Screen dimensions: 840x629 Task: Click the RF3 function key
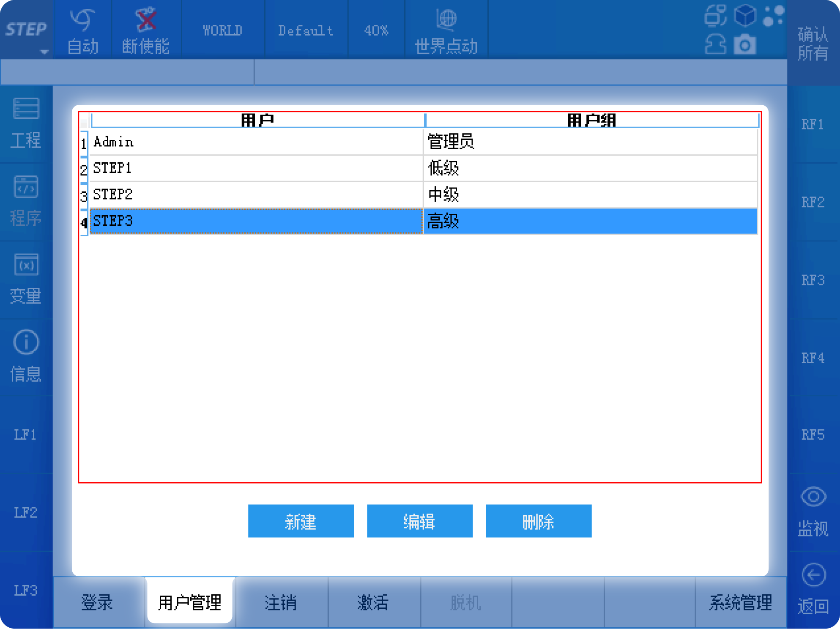[813, 280]
